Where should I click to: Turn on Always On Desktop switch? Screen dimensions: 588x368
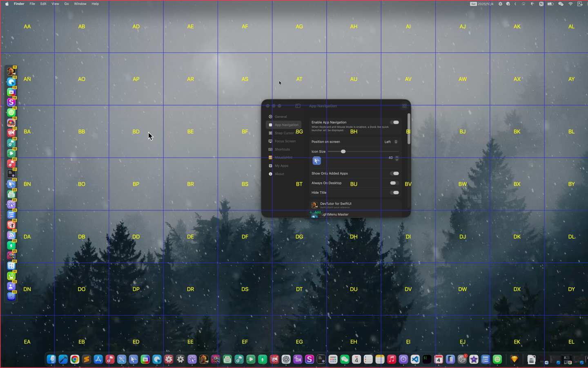(394, 183)
